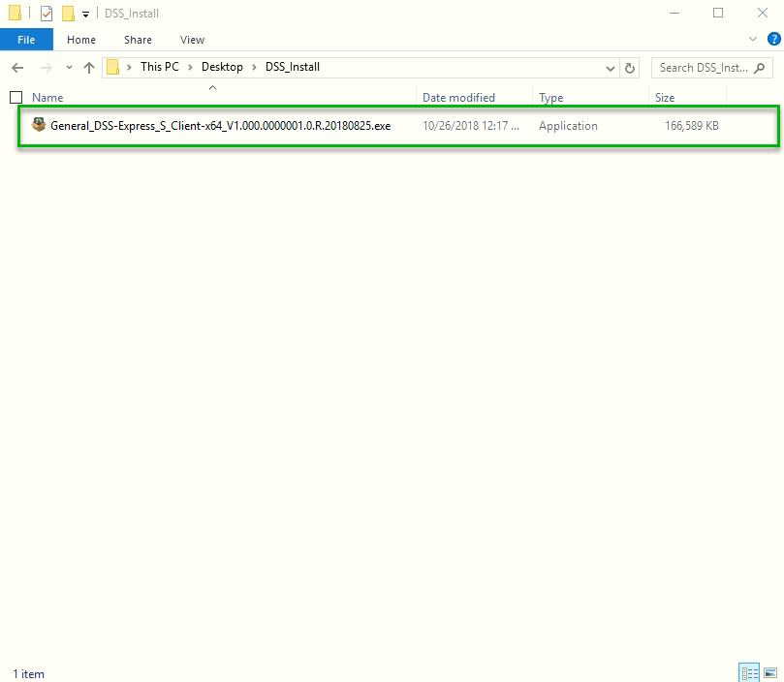
Task: Click the 10/26/2018 12:17 date cell
Action: coord(471,126)
